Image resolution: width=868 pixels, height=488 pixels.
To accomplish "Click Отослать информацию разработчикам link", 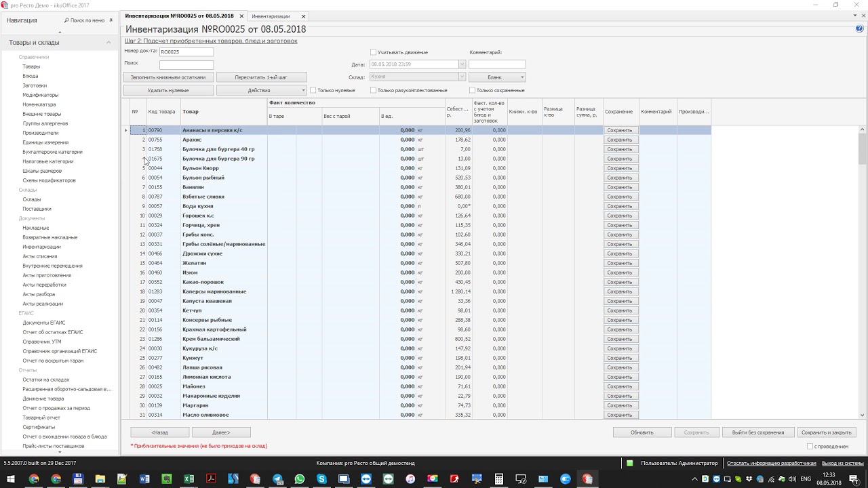I will coord(772,463).
